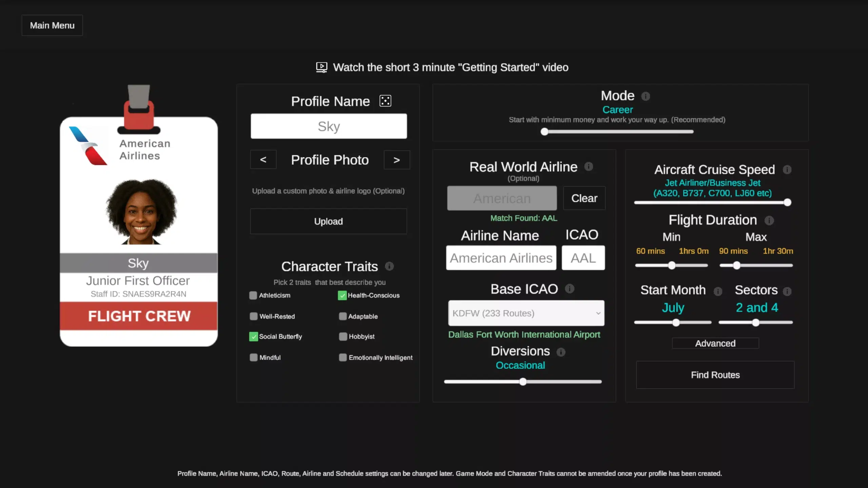Image resolution: width=868 pixels, height=488 pixels.
Task: Open the Base ICAO KDFW dropdown
Action: click(526, 313)
